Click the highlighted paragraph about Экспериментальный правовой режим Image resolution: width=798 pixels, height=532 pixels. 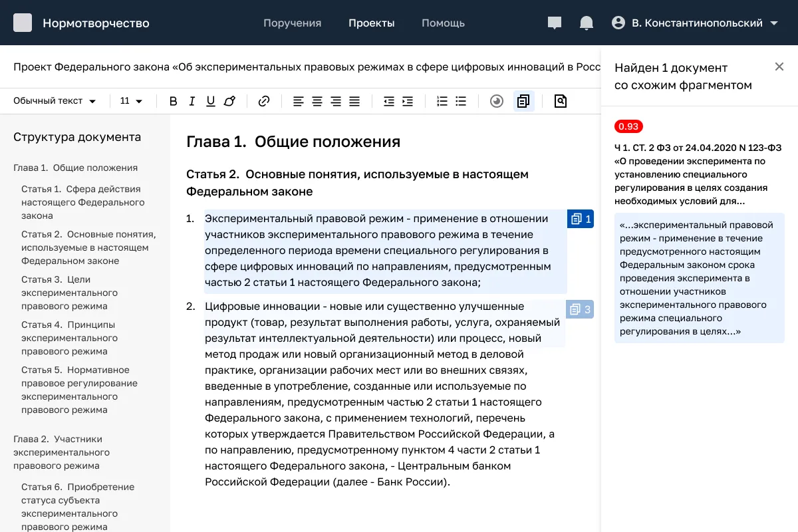386,251
